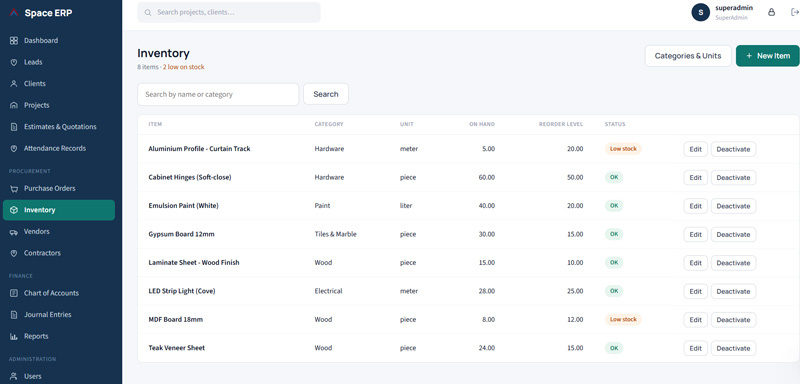Edit Emulsion Paint (White) item

point(695,206)
